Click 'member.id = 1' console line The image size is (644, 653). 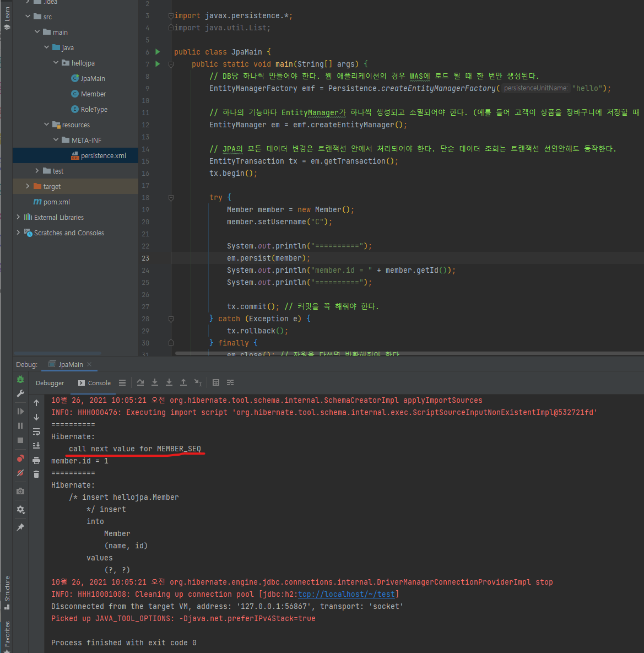click(80, 461)
